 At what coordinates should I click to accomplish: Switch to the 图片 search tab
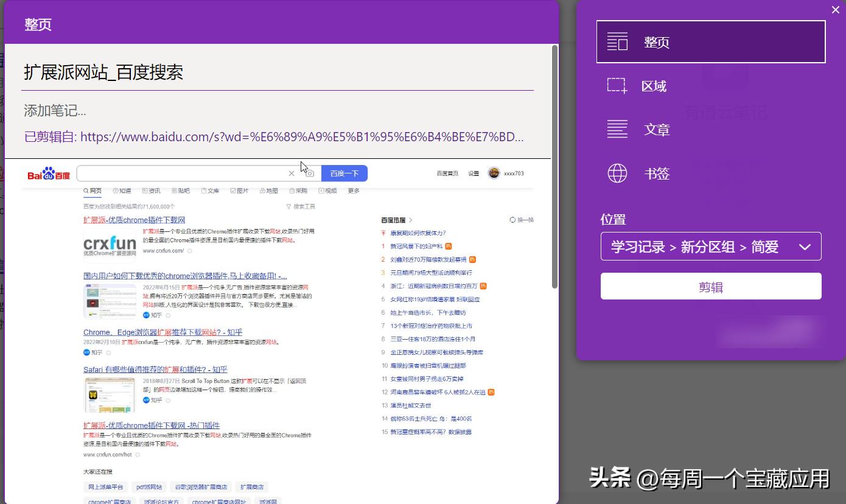pos(239,191)
